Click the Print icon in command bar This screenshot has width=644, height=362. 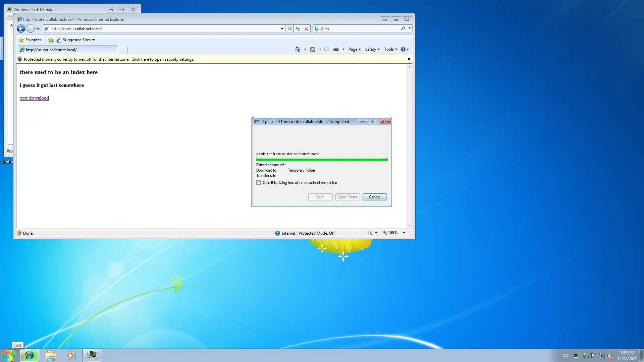pos(336,49)
